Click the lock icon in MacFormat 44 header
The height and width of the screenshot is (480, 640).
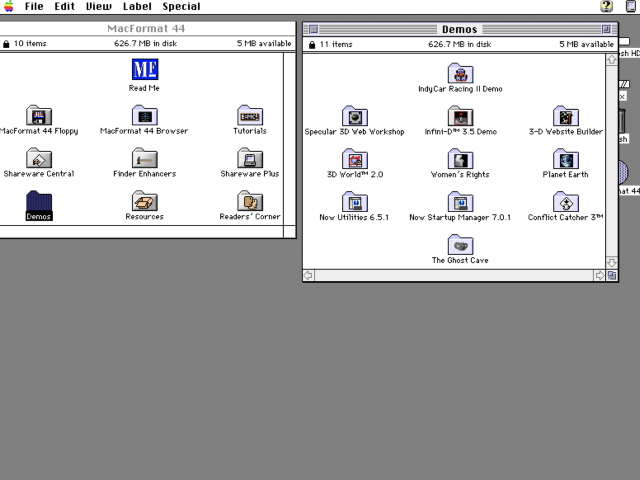(x=6, y=44)
